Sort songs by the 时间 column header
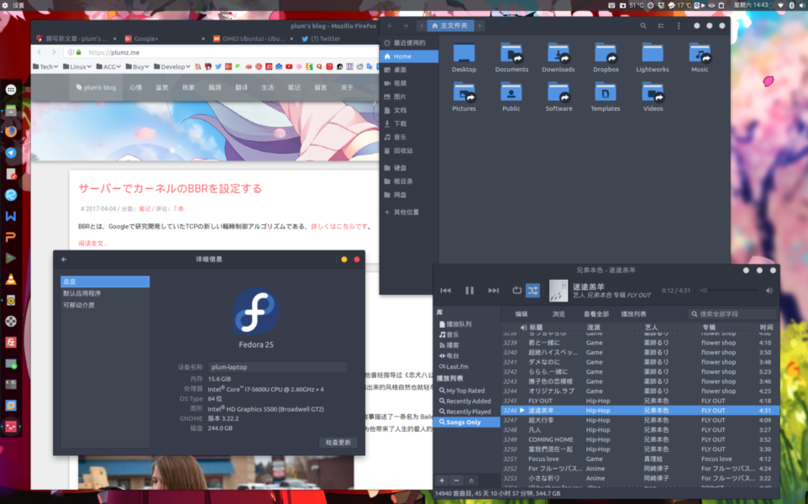The image size is (808, 504). pos(766,327)
